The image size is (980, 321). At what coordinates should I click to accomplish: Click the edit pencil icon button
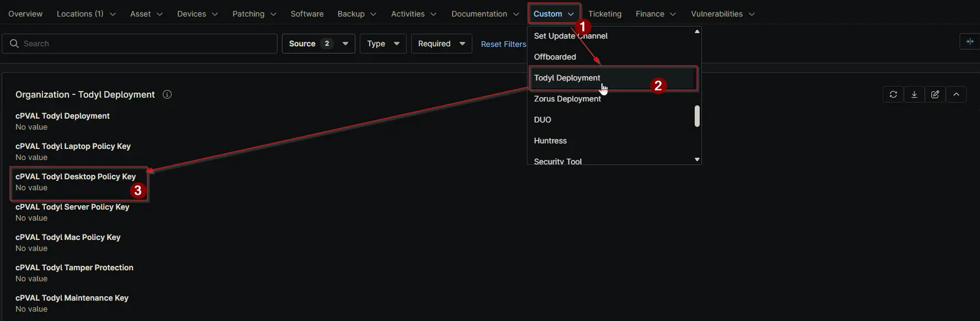[x=935, y=94]
